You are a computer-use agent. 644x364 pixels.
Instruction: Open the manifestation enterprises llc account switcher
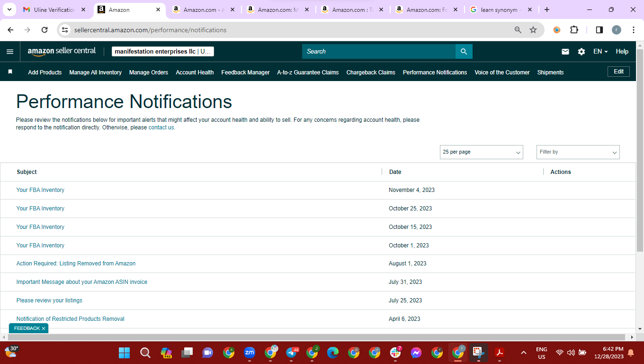163,52
